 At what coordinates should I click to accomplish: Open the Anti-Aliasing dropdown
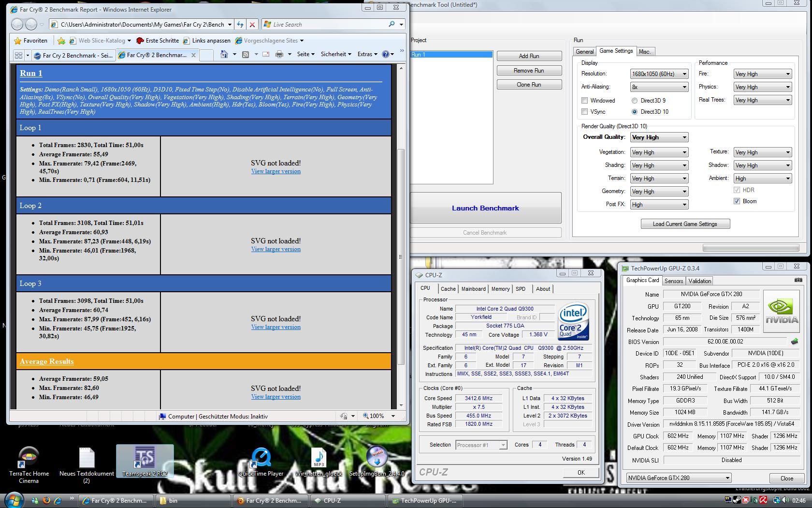659,87
